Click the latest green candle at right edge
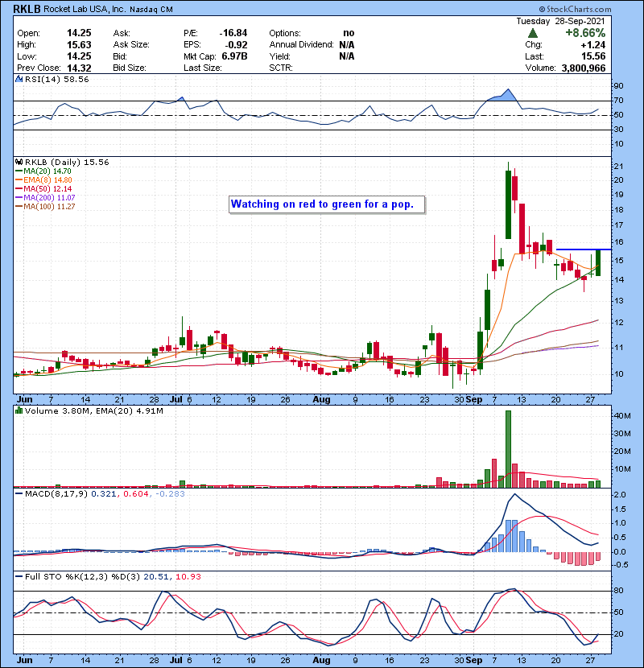This screenshot has width=644, height=668. (598, 263)
